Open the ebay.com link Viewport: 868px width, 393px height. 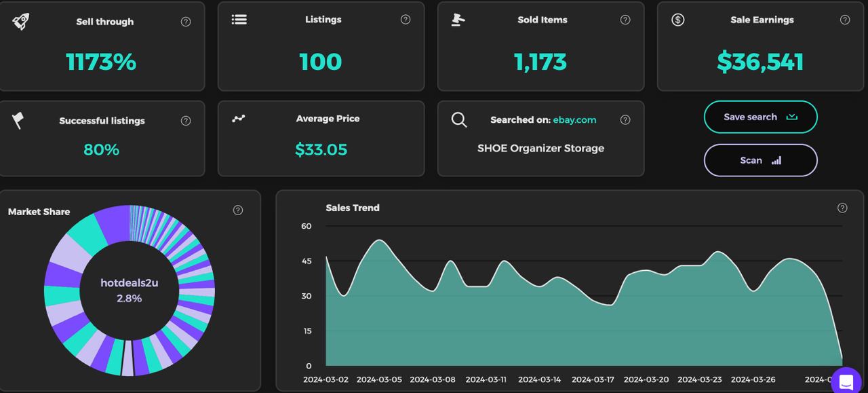[x=574, y=120]
